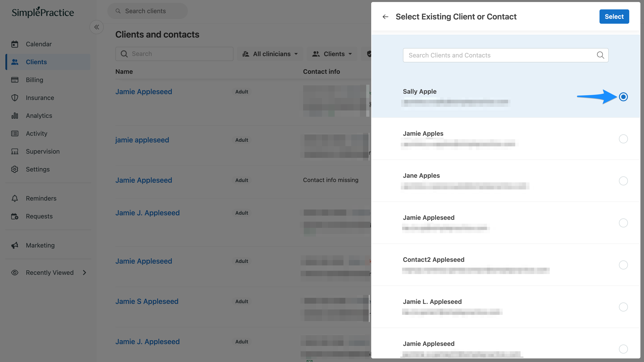644x362 pixels.
Task: Open the Activity page
Action: point(36,133)
